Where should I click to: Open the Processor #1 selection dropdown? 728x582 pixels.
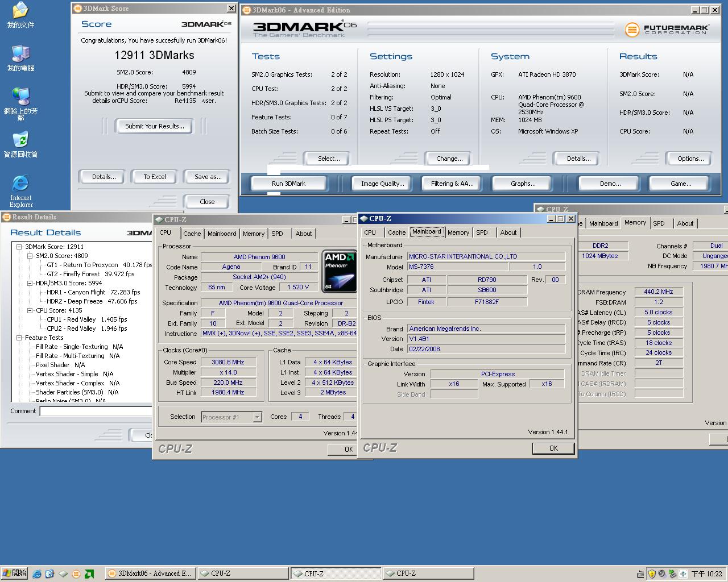(257, 417)
